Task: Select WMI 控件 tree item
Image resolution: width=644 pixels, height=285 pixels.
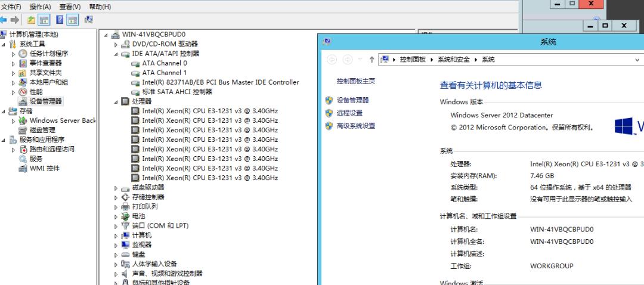Action: [x=44, y=168]
